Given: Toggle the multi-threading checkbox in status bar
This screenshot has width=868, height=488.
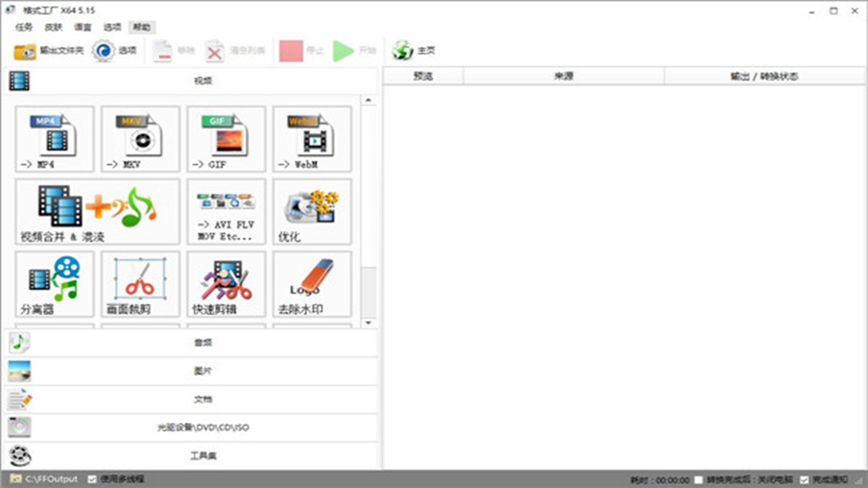Looking at the screenshot, I should [x=92, y=479].
